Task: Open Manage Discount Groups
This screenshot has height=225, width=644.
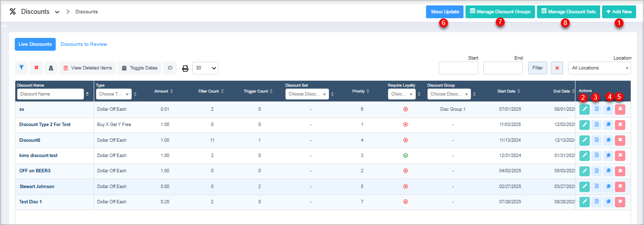Action: (500, 11)
